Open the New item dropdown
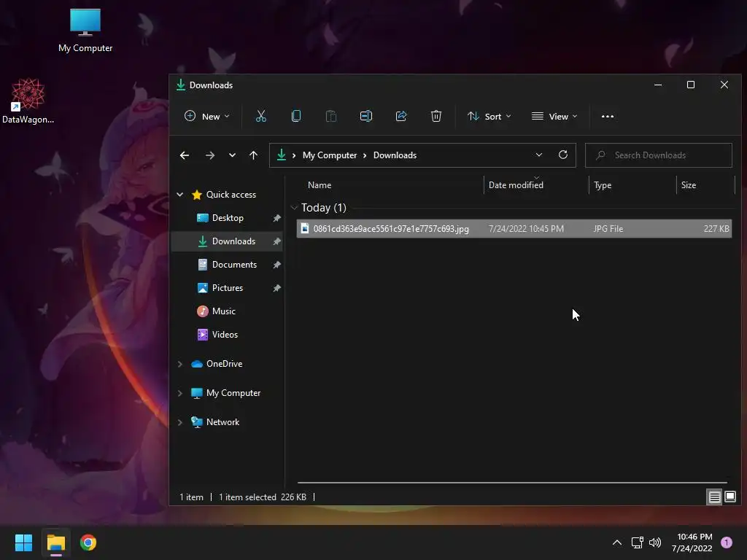This screenshot has height=560, width=747. [x=206, y=116]
